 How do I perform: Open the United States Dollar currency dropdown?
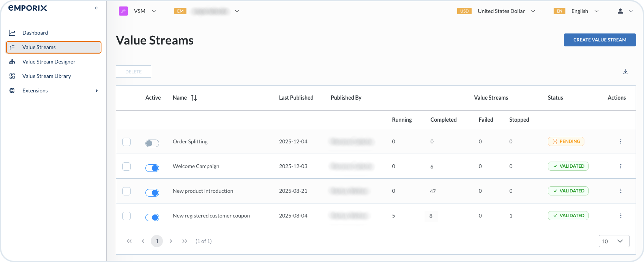[501, 11]
